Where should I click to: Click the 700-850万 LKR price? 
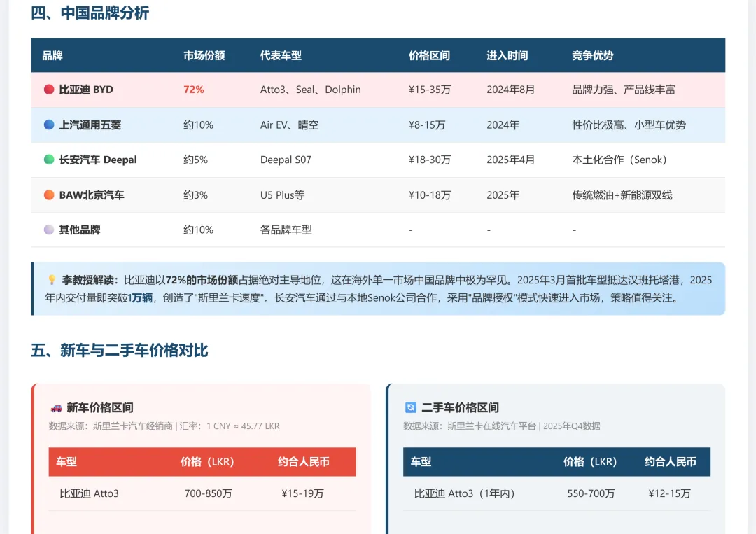coord(209,493)
